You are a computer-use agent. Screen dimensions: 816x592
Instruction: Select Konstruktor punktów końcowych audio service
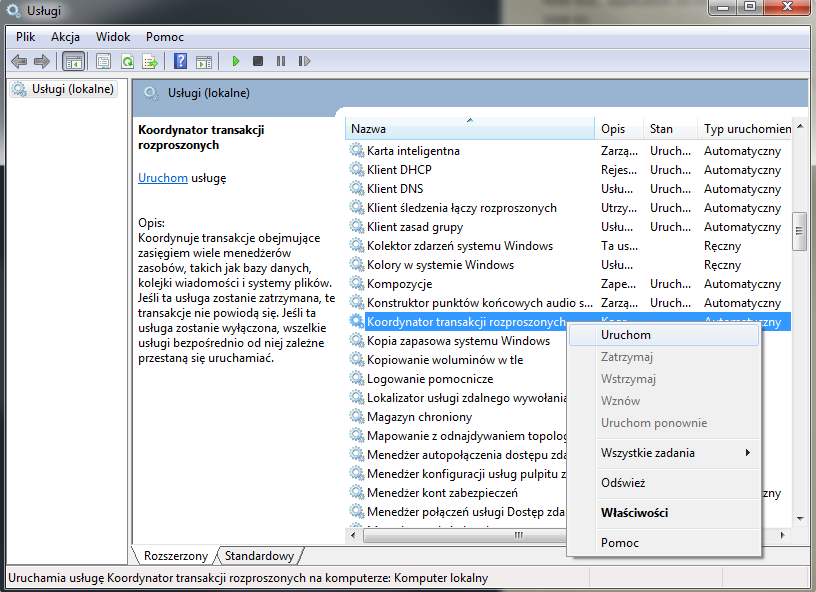tap(569, 303)
